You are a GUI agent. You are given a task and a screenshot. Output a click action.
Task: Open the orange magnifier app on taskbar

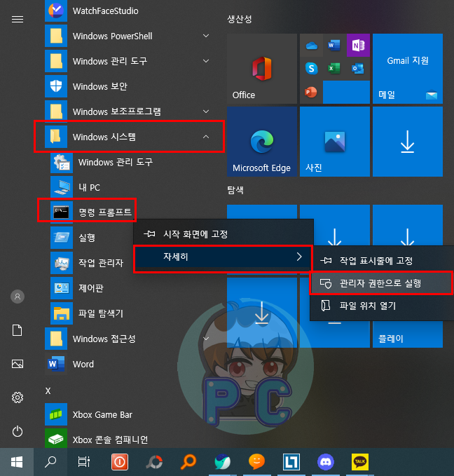point(188,462)
